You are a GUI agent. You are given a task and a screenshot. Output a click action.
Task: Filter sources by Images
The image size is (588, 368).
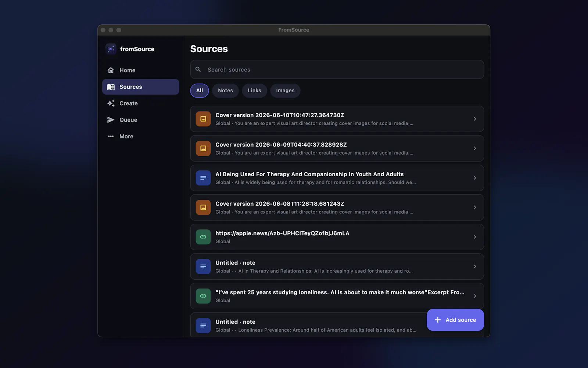click(285, 91)
